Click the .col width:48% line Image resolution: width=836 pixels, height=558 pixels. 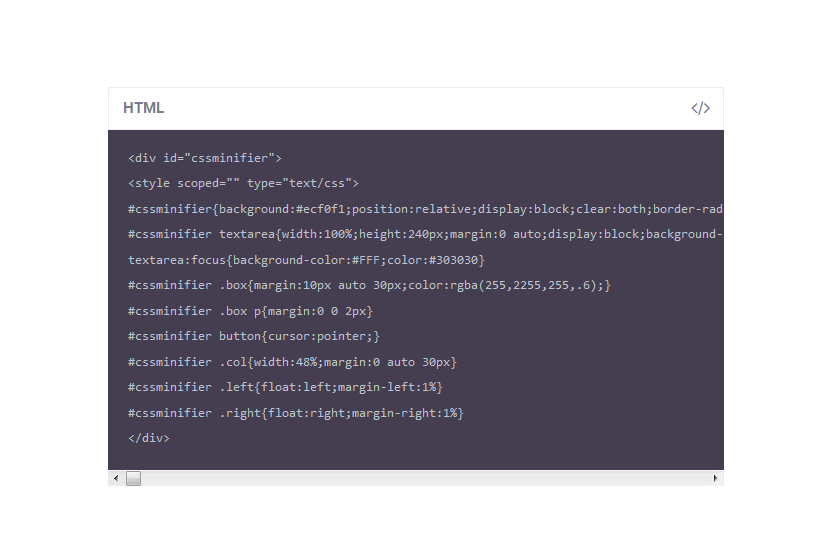click(x=292, y=362)
